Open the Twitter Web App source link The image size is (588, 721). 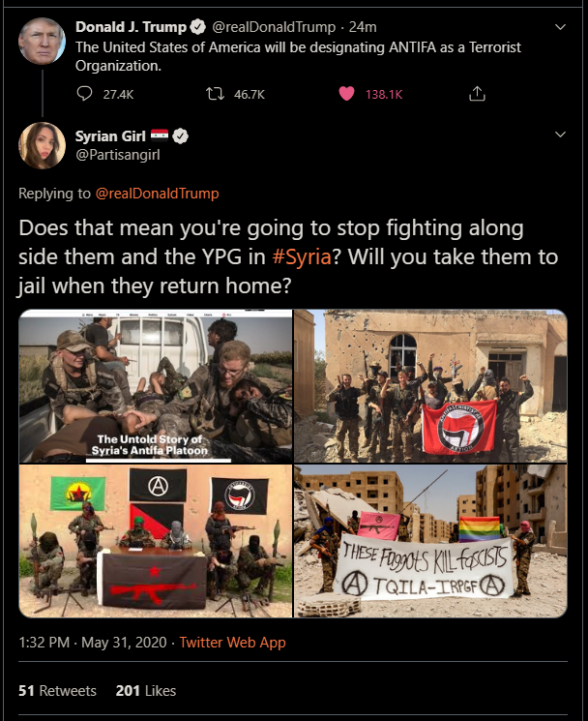232,643
